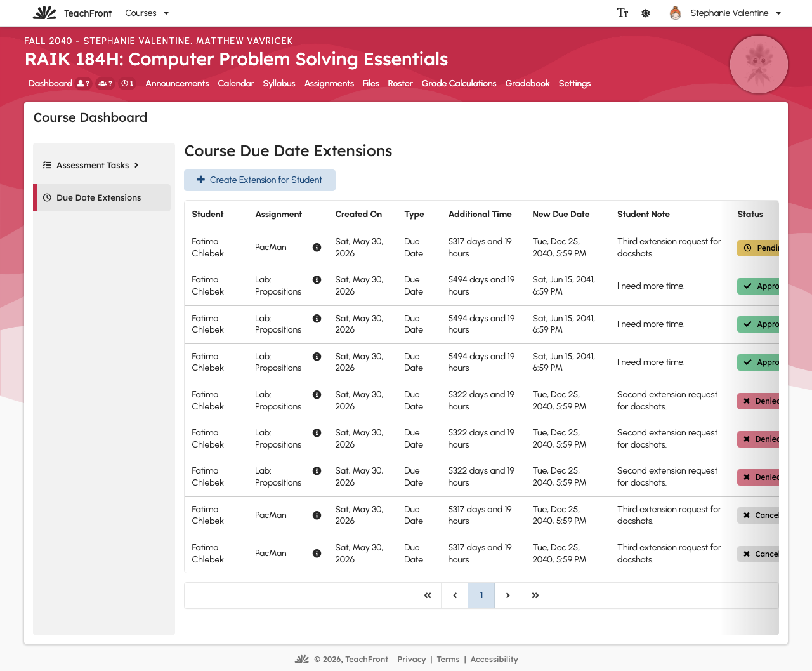Go to first page double-left arrow
The width and height of the screenshot is (812, 671).
pos(428,595)
